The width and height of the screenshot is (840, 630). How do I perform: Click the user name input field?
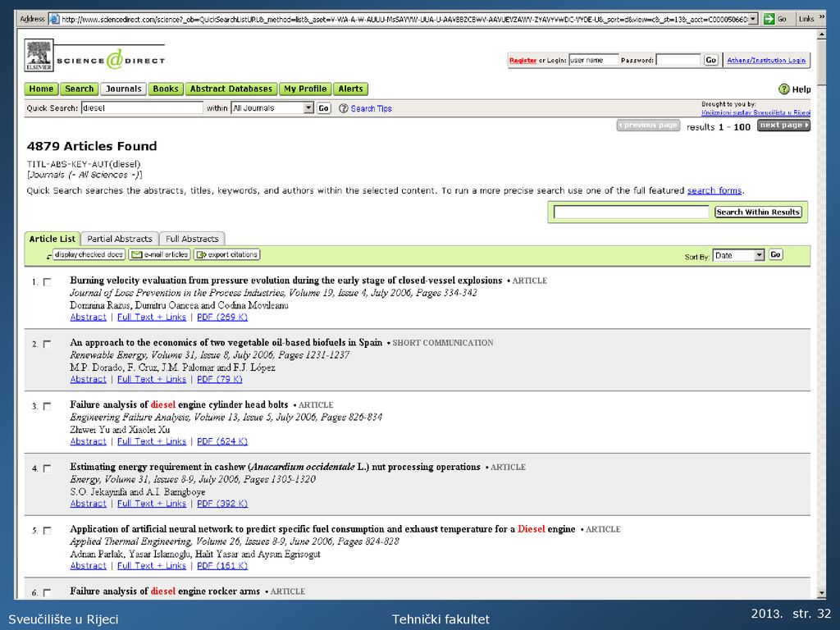point(594,60)
